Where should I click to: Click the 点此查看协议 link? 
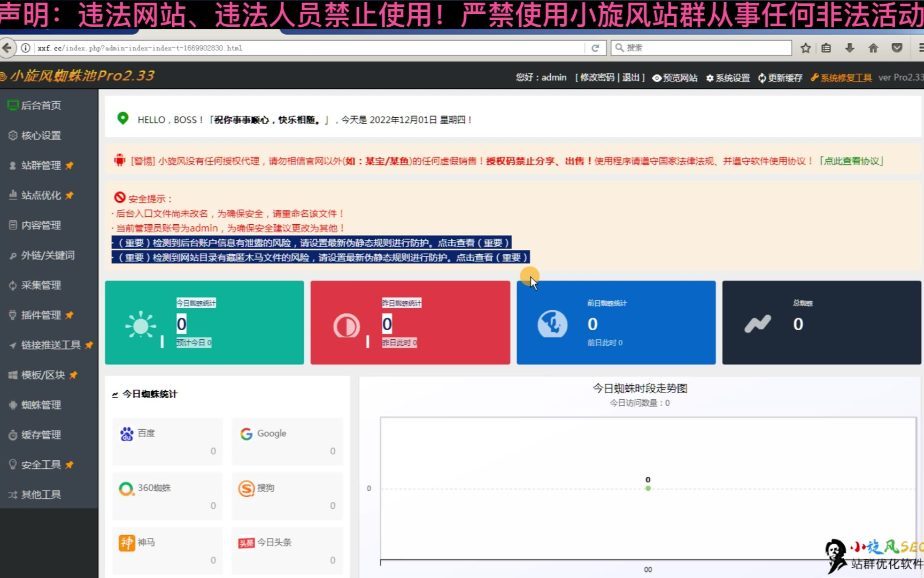[x=852, y=161]
